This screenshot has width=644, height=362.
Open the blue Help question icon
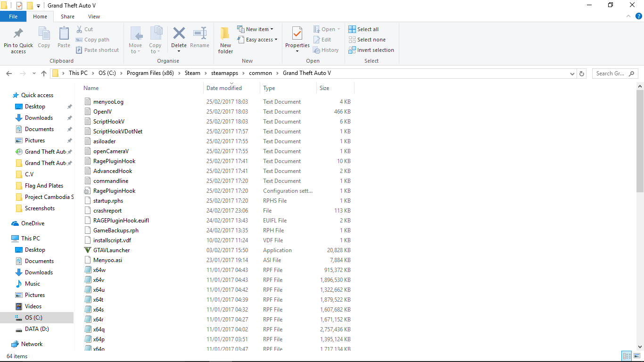(639, 16)
